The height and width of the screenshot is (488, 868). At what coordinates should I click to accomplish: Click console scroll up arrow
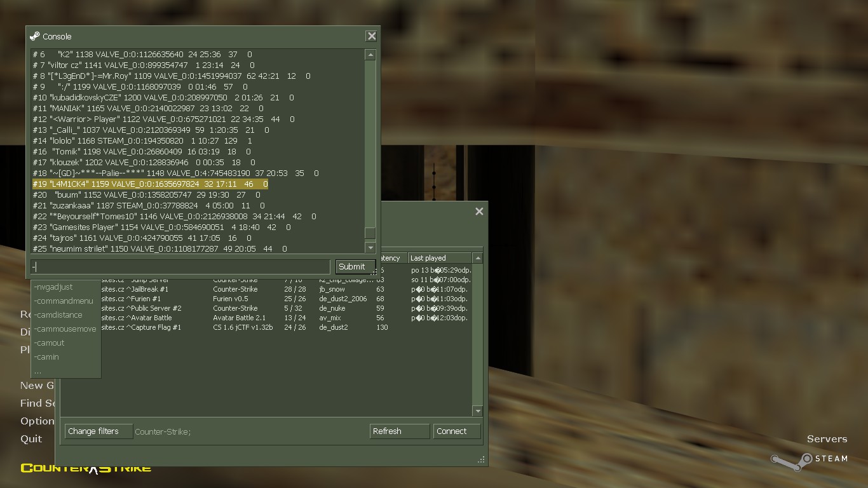pyautogui.click(x=370, y=55)
